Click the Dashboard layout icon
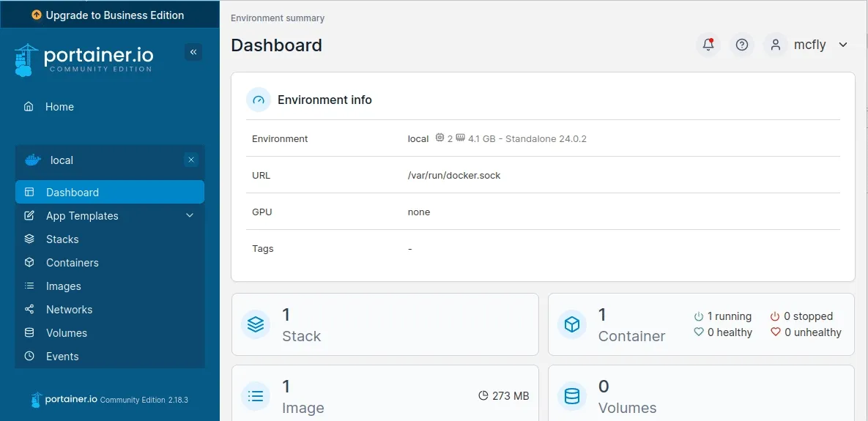 (x=29, y=192)
